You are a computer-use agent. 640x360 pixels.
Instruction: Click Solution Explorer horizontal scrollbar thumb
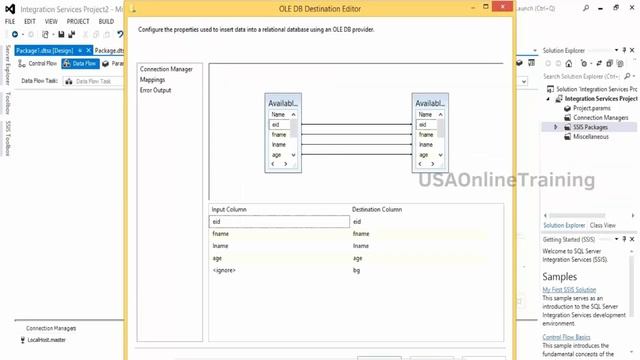click(x=577, y=216)
